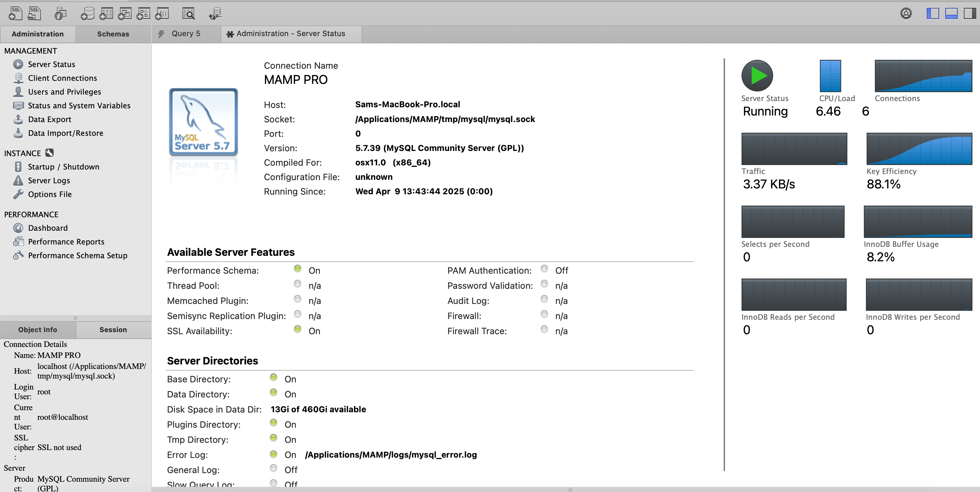The width and height of the screenshot is (980, 492).
Task: Click create new table toolbar icon
Action: pyautogui.click(x=106, y=14)
